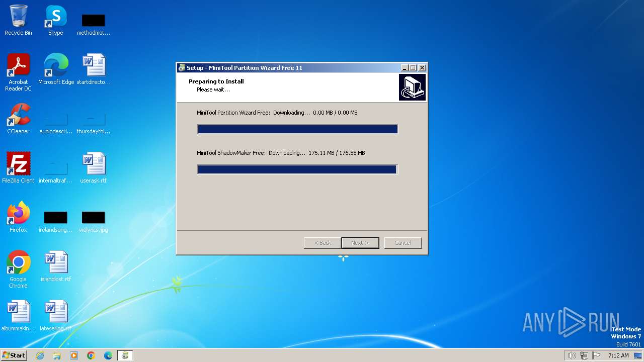Open the Recycle Bin desktop icon
Image resolution: width=644 pixels, height=362 pixels.
(x=18, y=20)
